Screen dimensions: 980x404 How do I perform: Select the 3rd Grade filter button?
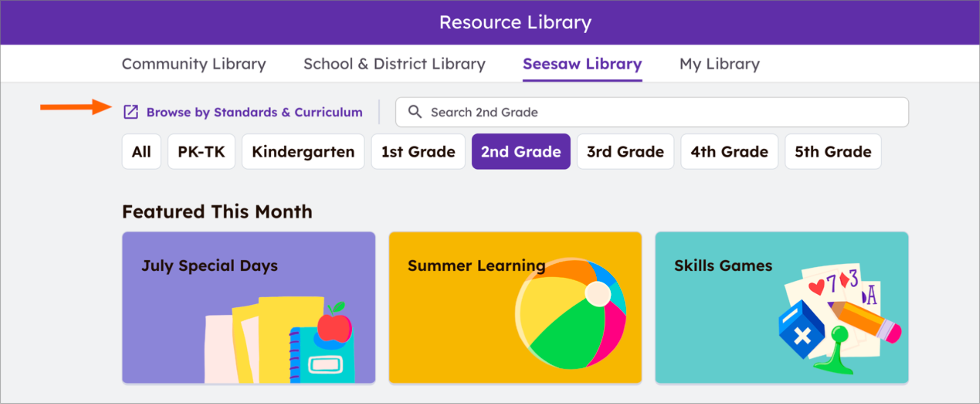coord(625,152)
